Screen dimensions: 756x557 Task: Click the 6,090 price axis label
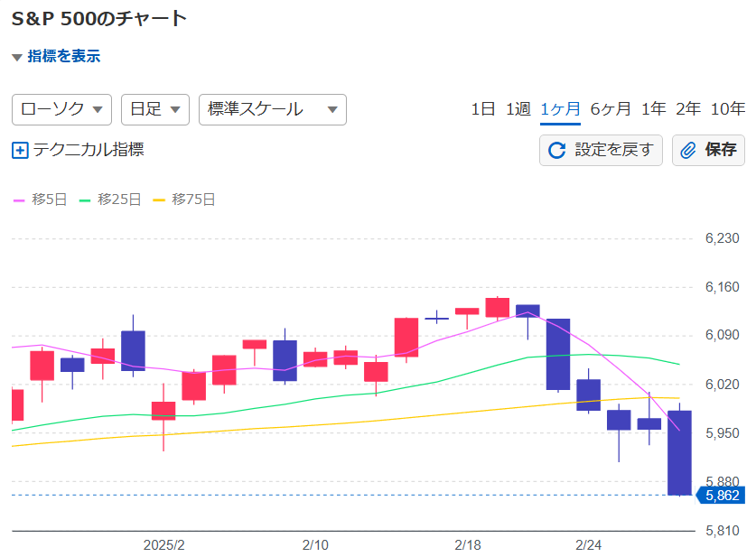point(722,335)
